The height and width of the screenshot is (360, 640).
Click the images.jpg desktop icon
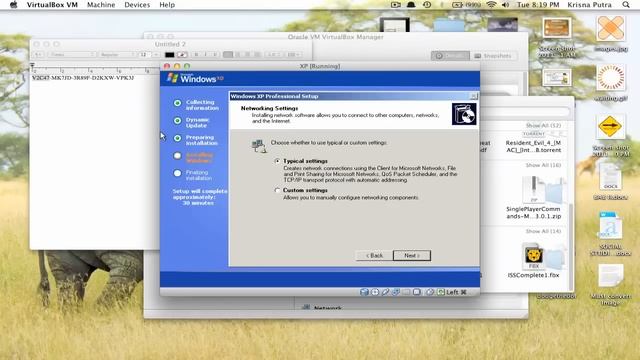pyautogui.click(x=611, y=33)
